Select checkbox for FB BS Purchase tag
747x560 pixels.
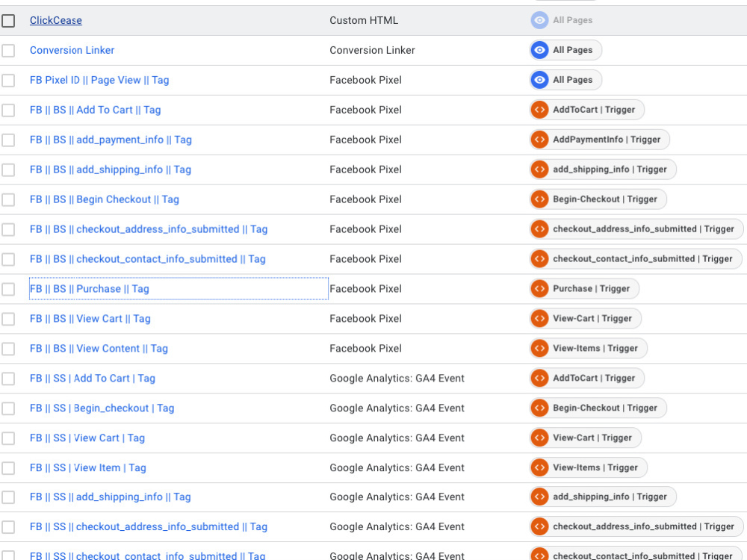pyautogui.click(x=8, y=289)
